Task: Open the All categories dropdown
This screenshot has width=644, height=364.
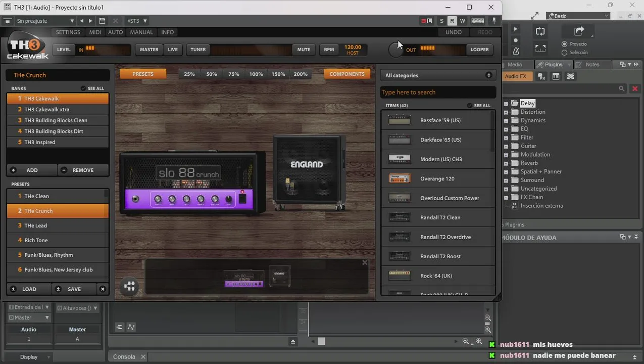Action: pos(438,75)
